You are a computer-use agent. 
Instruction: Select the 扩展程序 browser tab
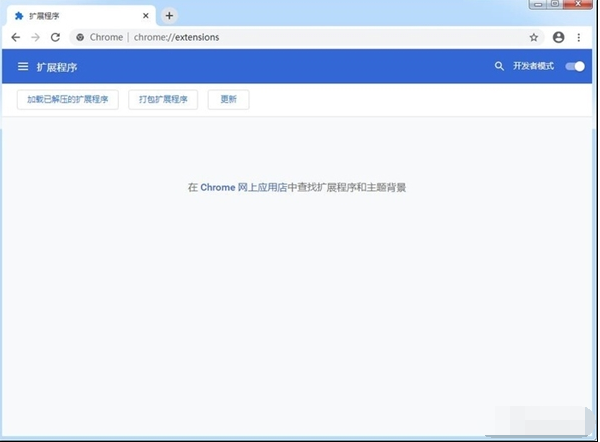(81, 16)
